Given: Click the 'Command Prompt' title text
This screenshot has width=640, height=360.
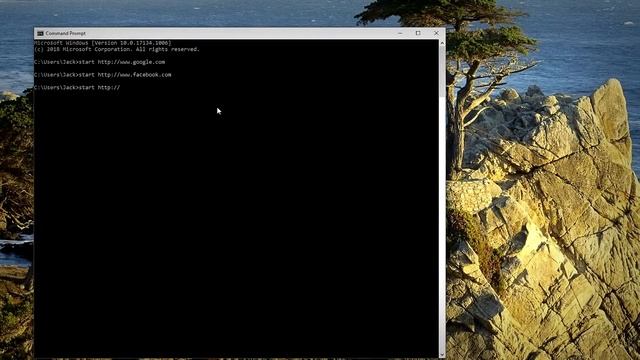Looking at the screenshot, I should 66,33.
